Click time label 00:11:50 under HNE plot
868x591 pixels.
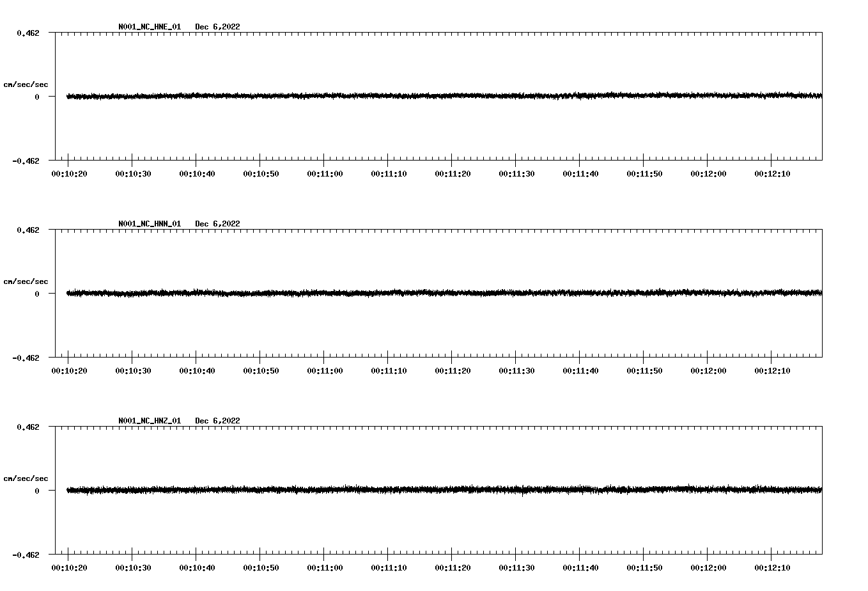coord(644,174)
